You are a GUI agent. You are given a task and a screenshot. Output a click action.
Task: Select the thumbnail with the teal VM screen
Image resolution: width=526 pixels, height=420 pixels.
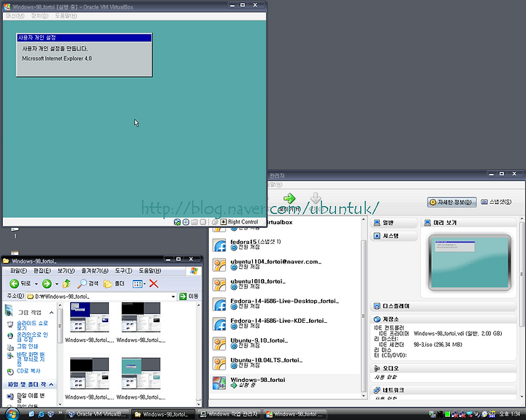click(x=141, y=373)
